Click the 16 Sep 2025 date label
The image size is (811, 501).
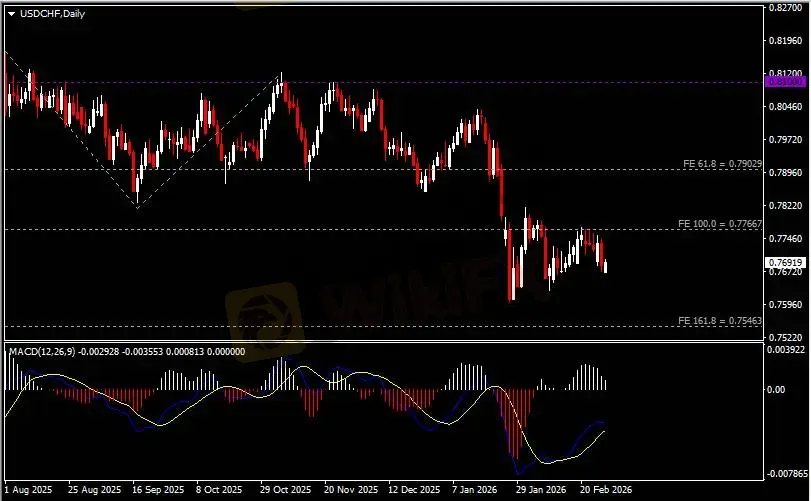[158, 489]
